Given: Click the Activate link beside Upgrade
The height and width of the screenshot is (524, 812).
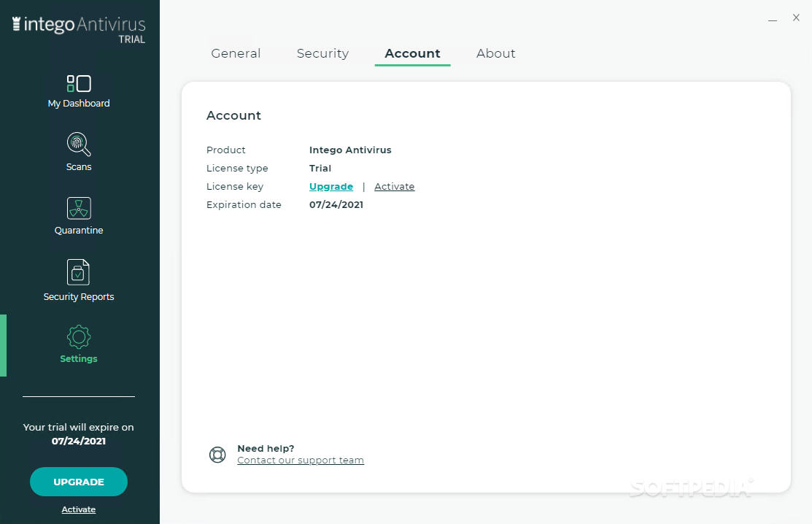Looking at the screenshot, I should click(x=394, y=186).
